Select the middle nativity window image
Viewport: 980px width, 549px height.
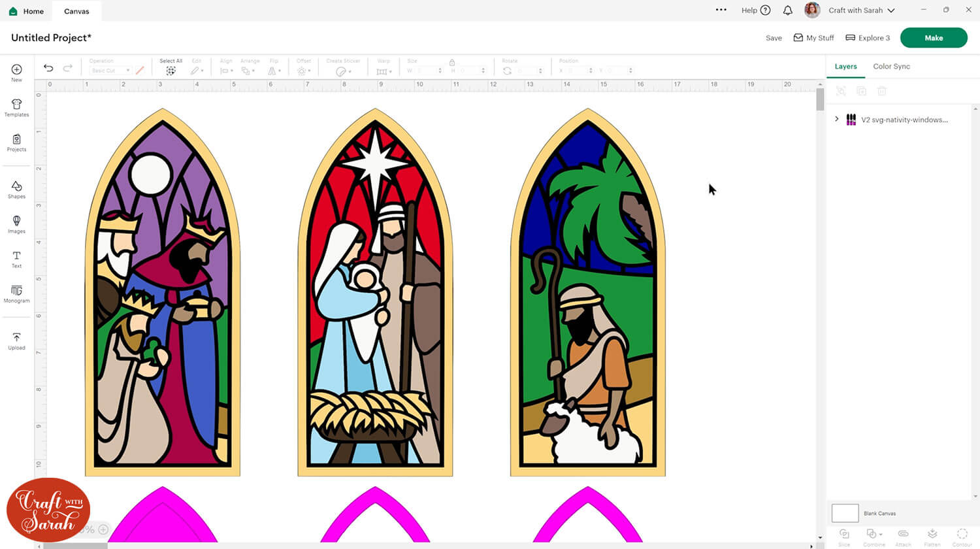(375, 294)
